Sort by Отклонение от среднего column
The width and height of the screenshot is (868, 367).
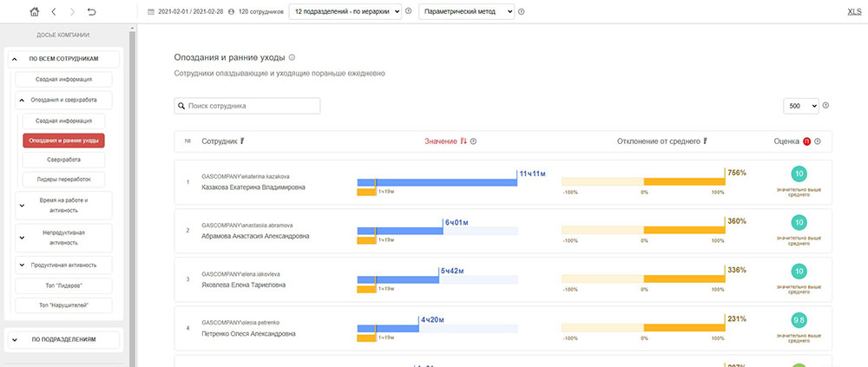706,141
